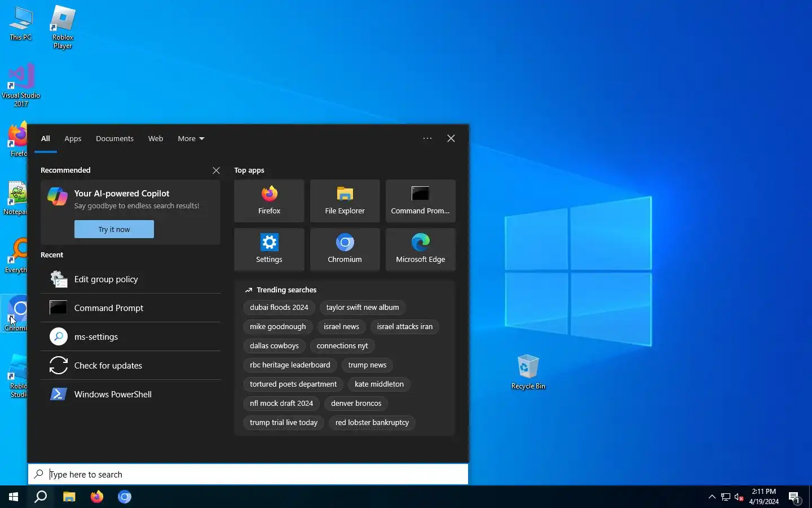812x508 pixels.
Task: Search trending taylor swift new album
Action: click(363, 308)
